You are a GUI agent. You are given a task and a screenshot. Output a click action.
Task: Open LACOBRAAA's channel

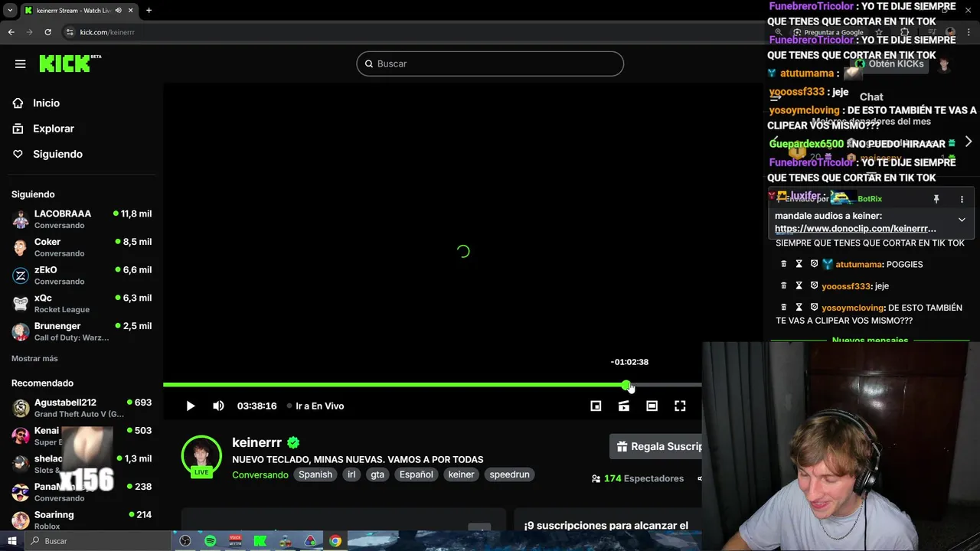(x=82, y=219)
